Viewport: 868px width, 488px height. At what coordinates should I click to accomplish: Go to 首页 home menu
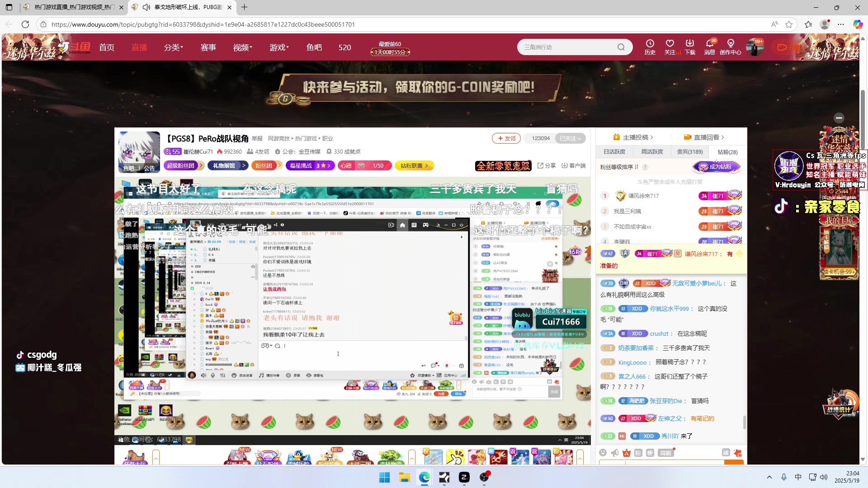pyautogui.click(x=107, y=47)
